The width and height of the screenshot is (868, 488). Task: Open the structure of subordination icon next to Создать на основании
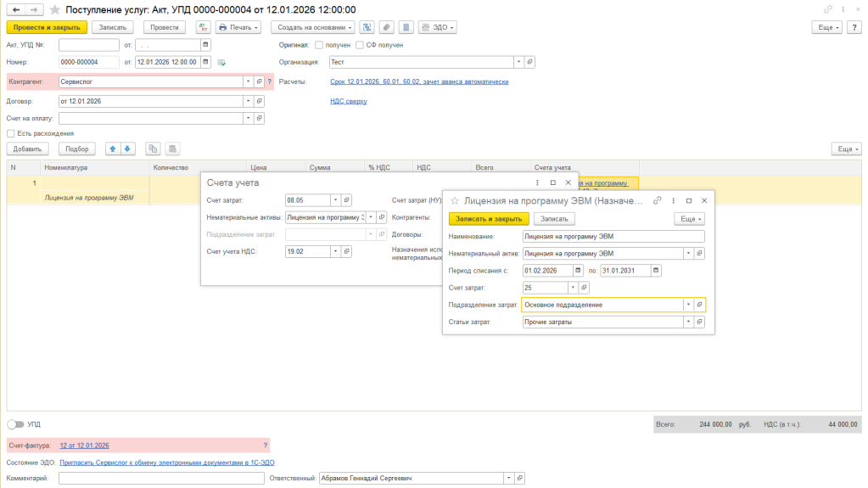[x=367, y=27]
